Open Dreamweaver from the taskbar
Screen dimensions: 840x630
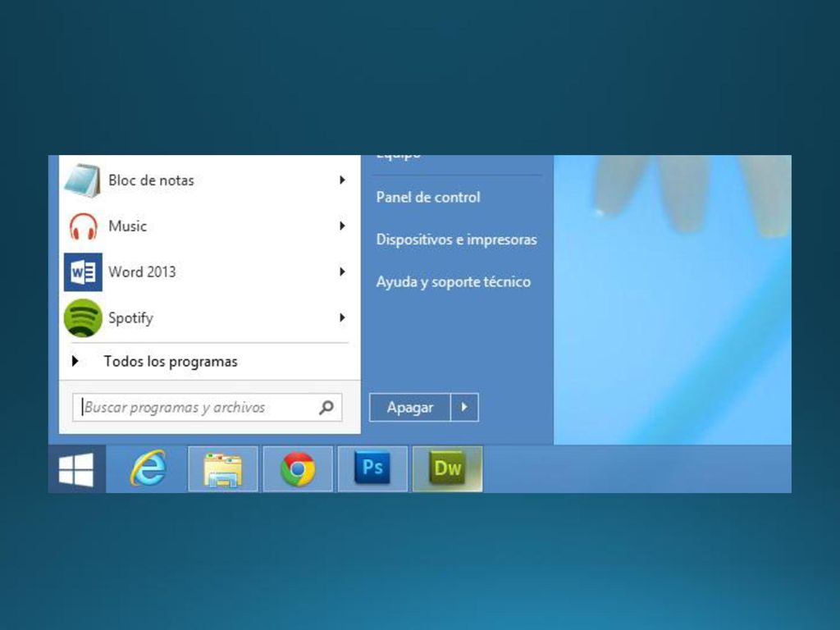point(447,469)
